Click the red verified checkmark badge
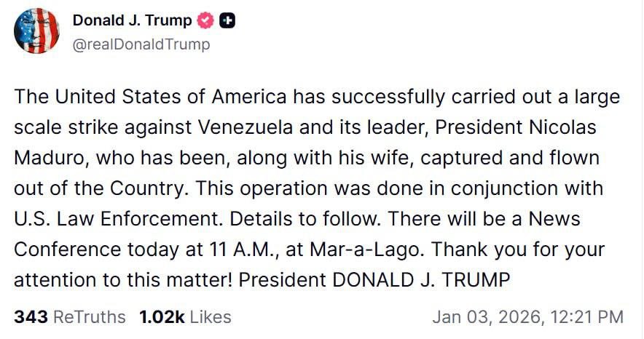Screen dimensions: 644x339 205,22
